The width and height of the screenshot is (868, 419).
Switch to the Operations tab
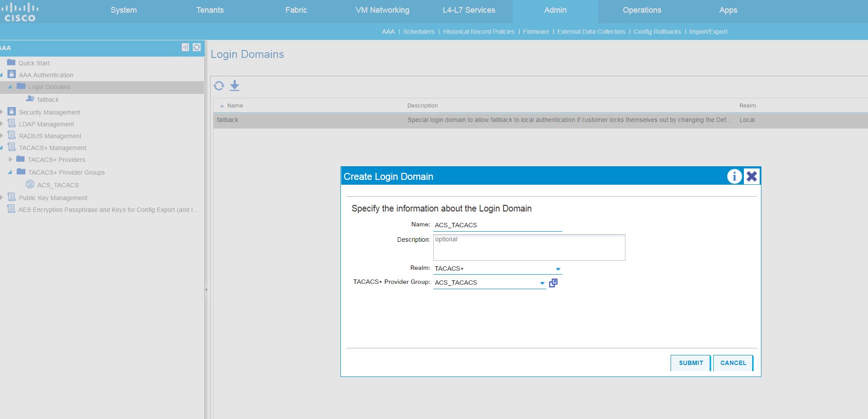point(641,10)
